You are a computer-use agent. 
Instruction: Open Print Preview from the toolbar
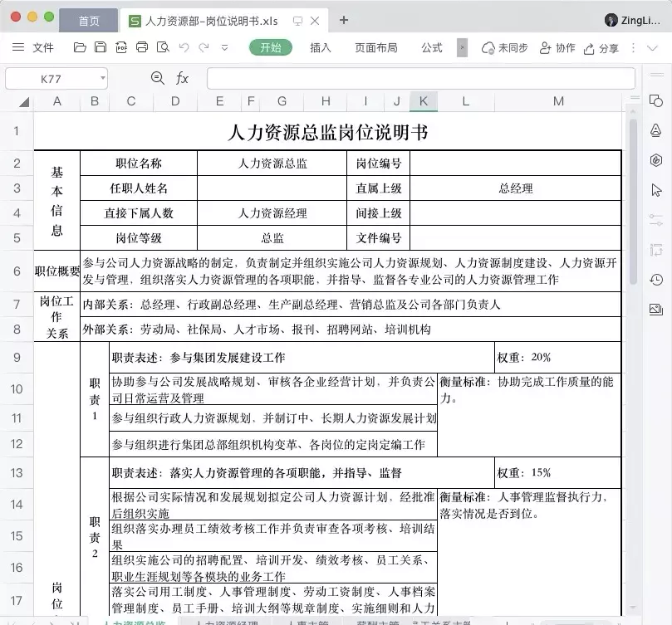pos(163,48)
